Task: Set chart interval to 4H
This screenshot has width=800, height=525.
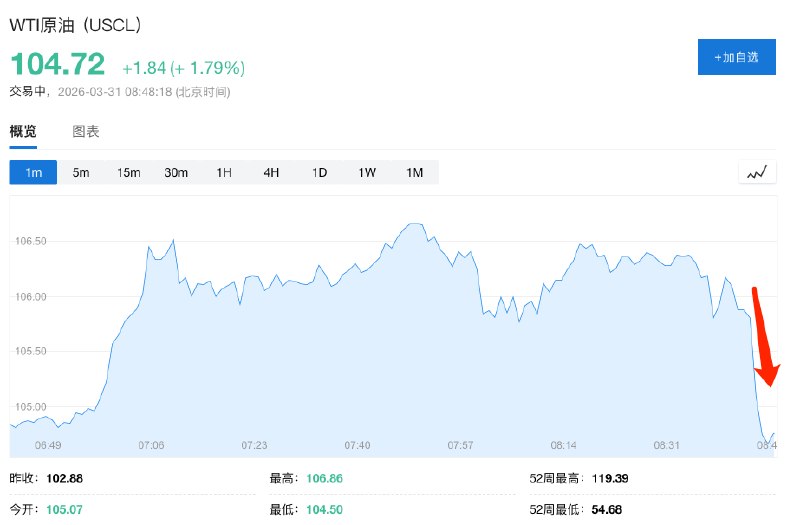Action: point(271,172)
